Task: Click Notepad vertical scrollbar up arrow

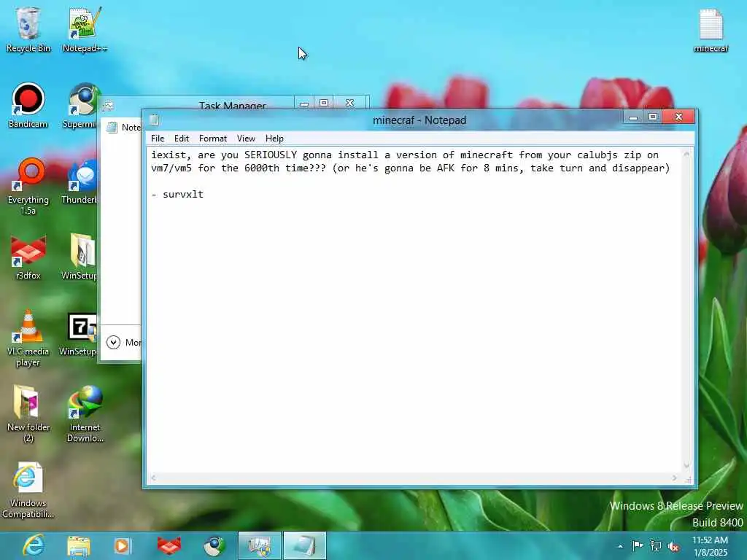Action: coord(686,154)
